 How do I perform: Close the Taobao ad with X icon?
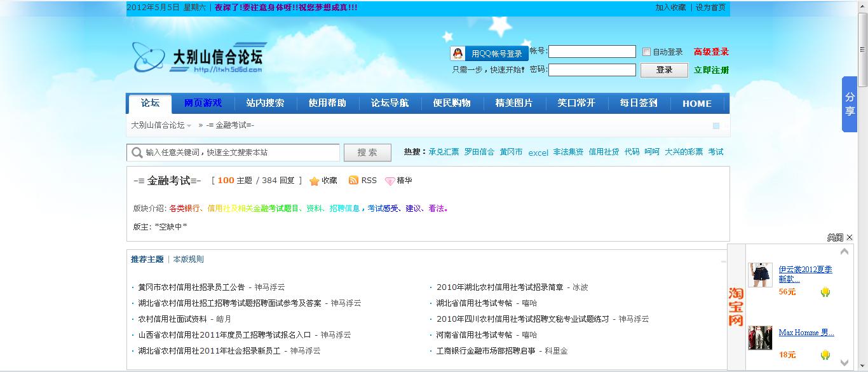850,237
